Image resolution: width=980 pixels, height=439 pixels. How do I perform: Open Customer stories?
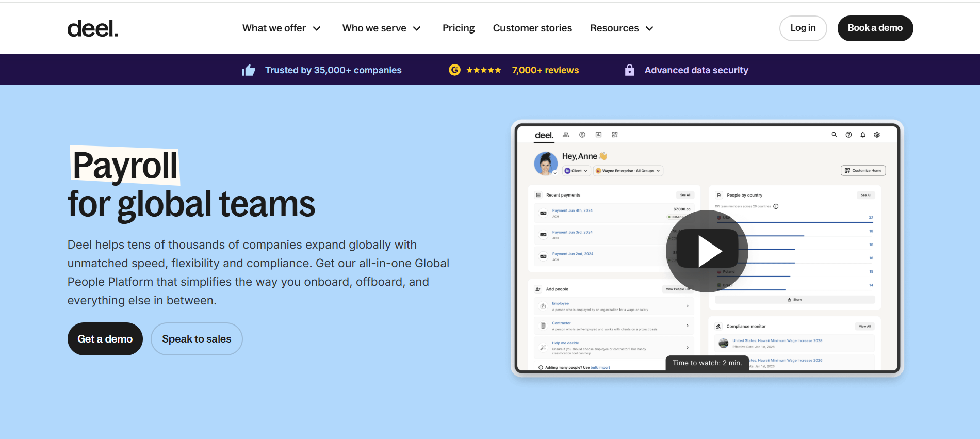pyautogui.click(x=532, y=28)
